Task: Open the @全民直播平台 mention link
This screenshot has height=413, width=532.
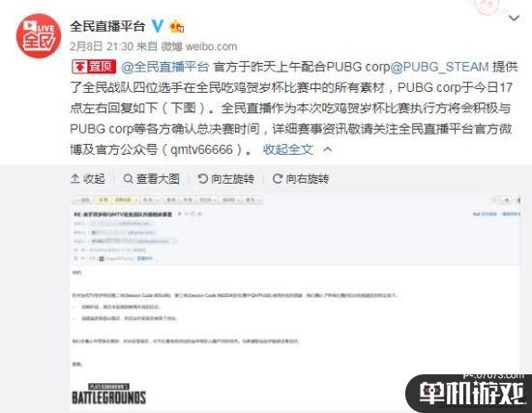Action: click(164, 67)
